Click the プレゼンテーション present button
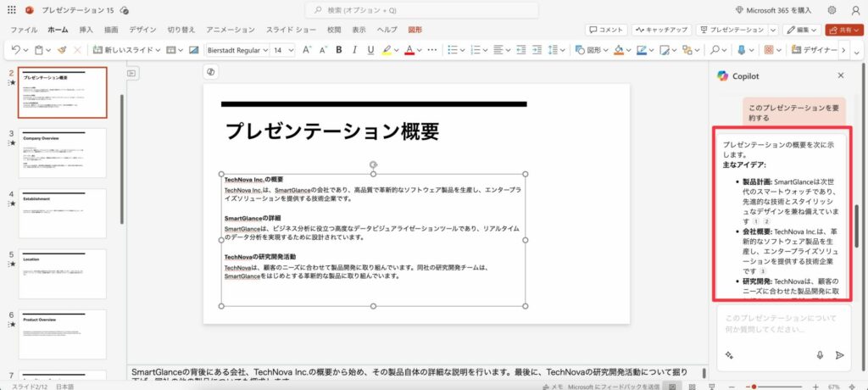Viewport: 868px width, 390px height. [732, 30]
